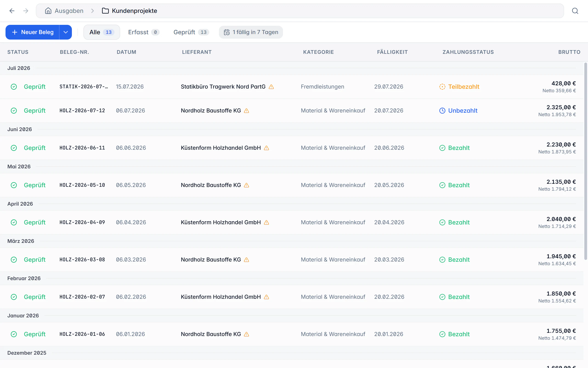Click Geprüft status check icon in HOLZ-2026-07-12 row
This screenshot has width=588, height=368.
pos(14,110)
